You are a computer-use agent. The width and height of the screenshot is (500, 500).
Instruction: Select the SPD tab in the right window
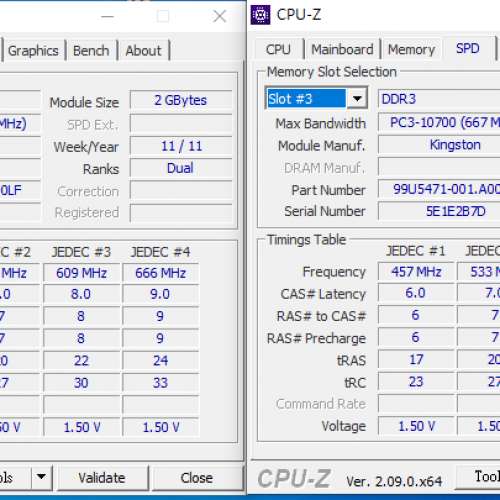pos(468,49)
